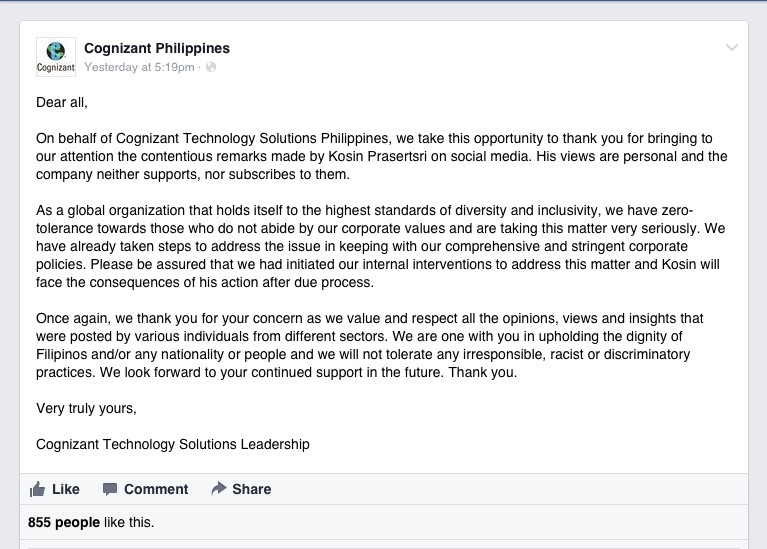The height and width of the screenshot is (549, 767).
Task: View the 855 people who liked
Action: click(x=64, y=522)
